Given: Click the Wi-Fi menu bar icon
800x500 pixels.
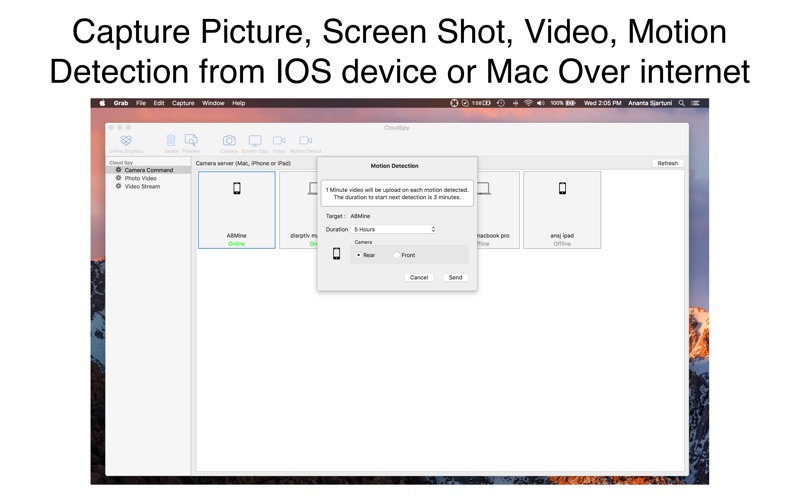Looking at the screenshot, I should point(528,103).
